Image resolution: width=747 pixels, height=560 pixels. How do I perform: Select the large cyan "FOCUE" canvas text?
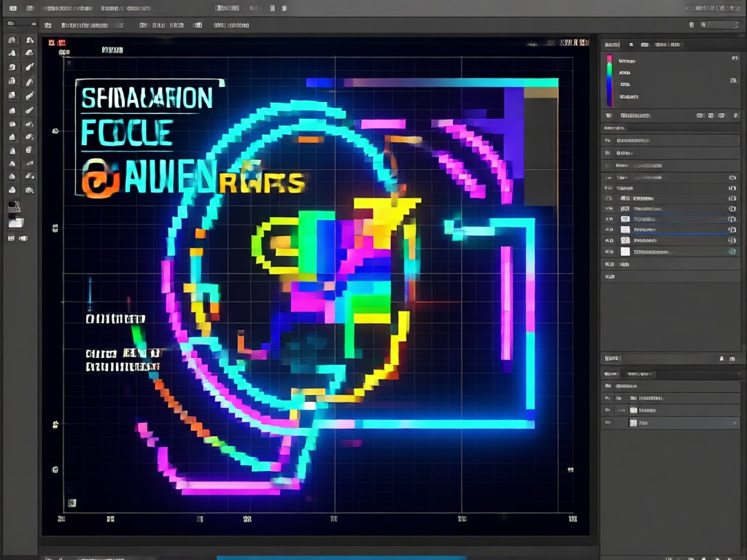[127, 133]
